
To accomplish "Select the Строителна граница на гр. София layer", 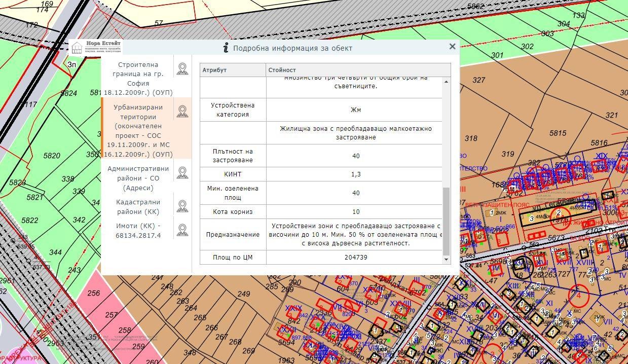I will [x=138, y=79].
